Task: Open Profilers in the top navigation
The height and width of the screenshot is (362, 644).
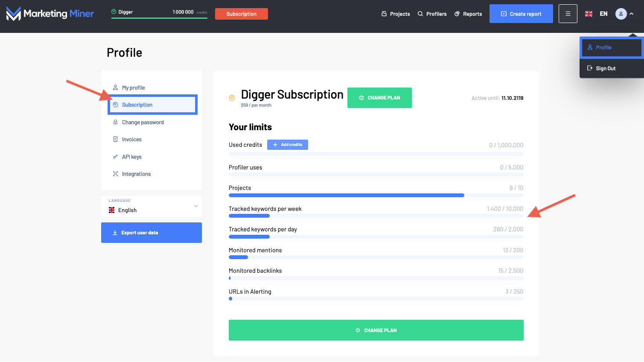Action: point(432,14)
